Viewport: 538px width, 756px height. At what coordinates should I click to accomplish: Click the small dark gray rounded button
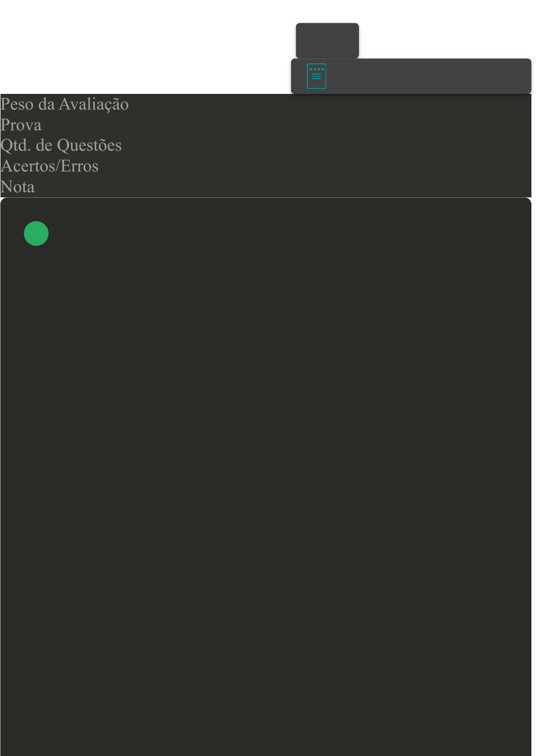tap(328, 41)
